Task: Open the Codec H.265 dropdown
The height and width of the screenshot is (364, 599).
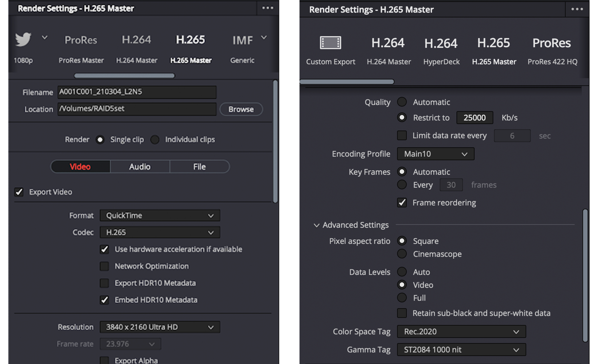Action: (160, 232)
